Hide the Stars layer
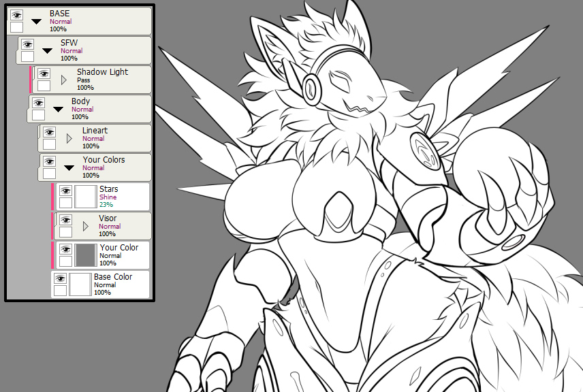Screen dimensions: 583x392 coord(66,191)
